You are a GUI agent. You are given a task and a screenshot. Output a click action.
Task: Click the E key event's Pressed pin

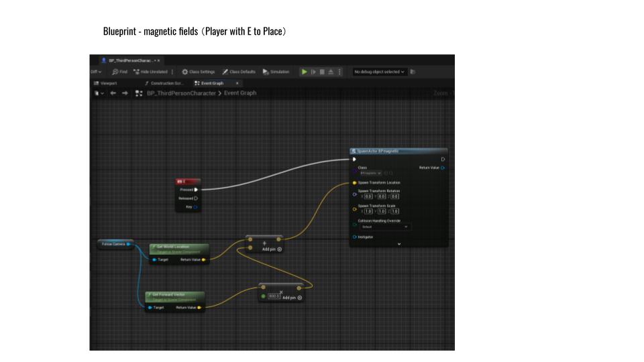(x=195, y=190)
